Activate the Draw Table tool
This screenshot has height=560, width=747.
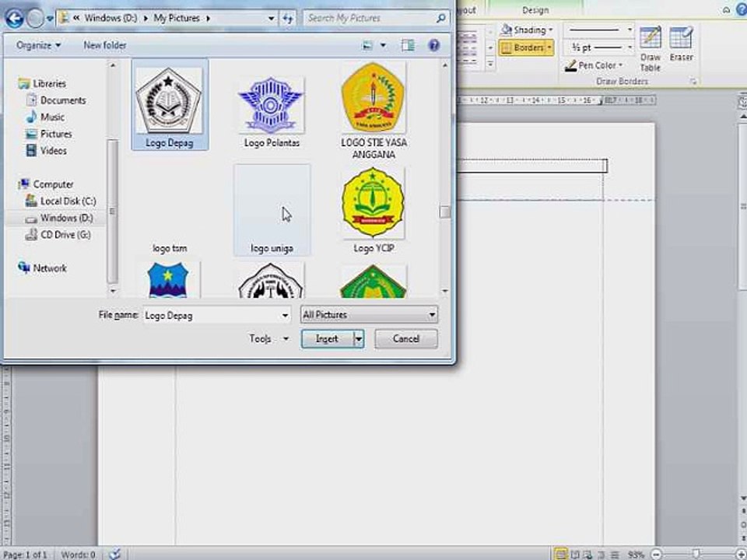[x=651, y=48]
